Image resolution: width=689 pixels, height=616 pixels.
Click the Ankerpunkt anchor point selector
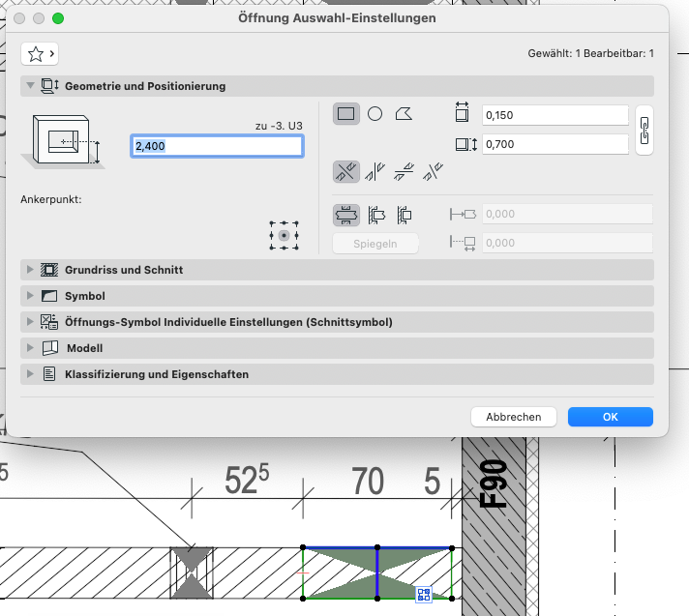284,235
